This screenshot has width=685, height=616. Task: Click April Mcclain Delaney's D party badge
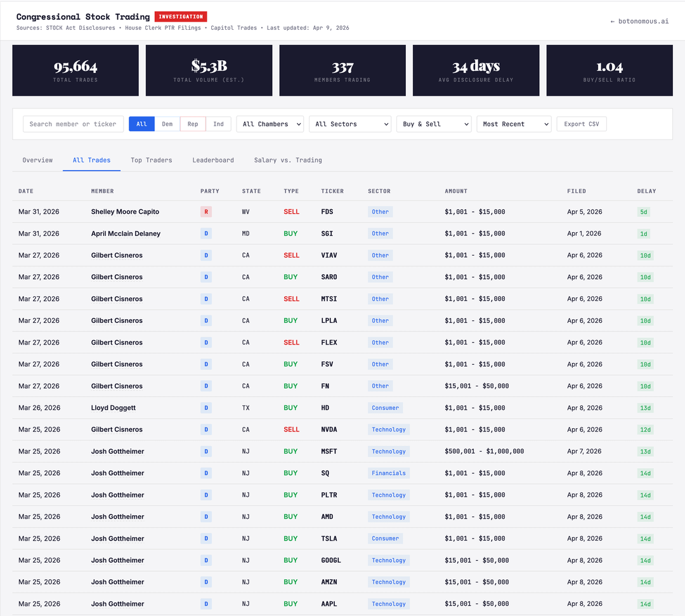(x=206, y=233)
